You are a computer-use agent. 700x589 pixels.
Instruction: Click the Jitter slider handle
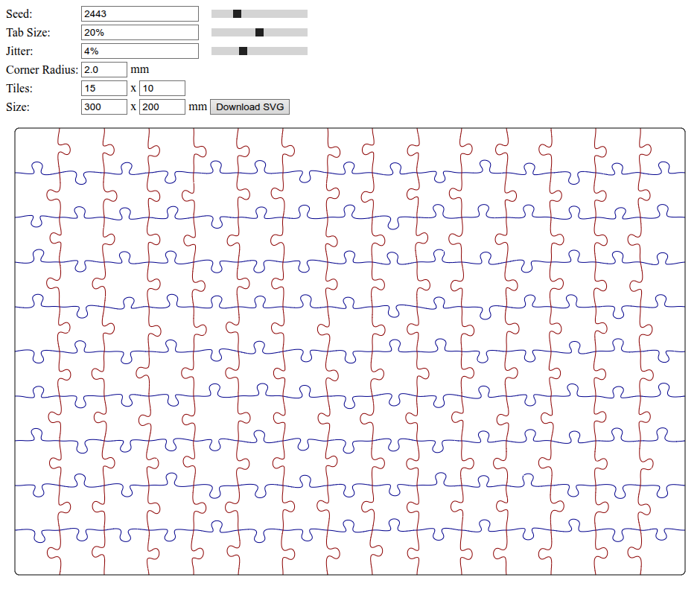click(242, 51)
